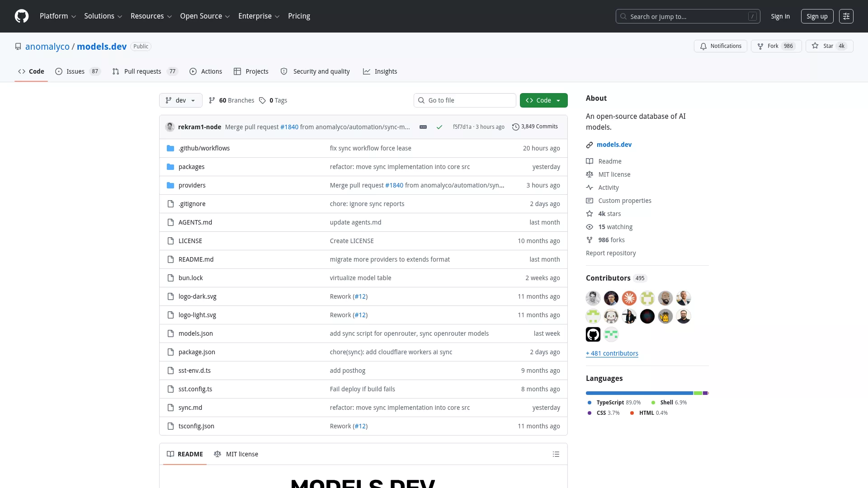Open the 3,849 Commits history
The image size is (868, 488).
pyautogui.click(x=535, y=127)
